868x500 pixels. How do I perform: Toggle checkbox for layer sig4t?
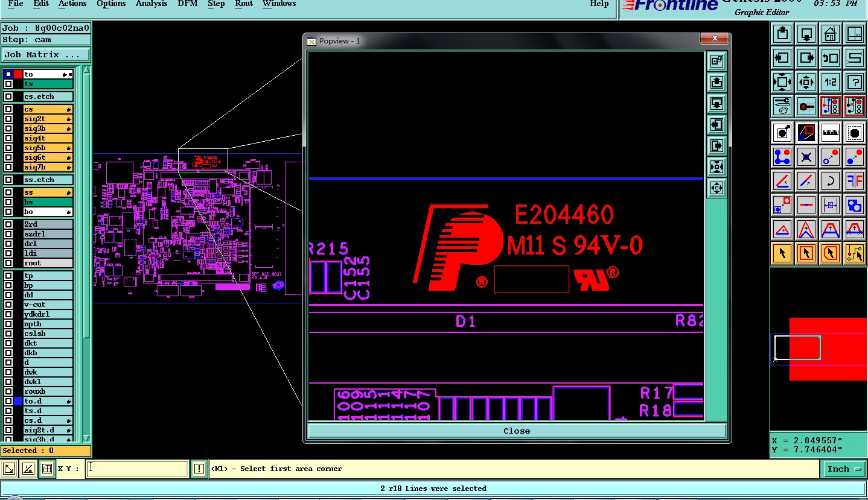8,138
